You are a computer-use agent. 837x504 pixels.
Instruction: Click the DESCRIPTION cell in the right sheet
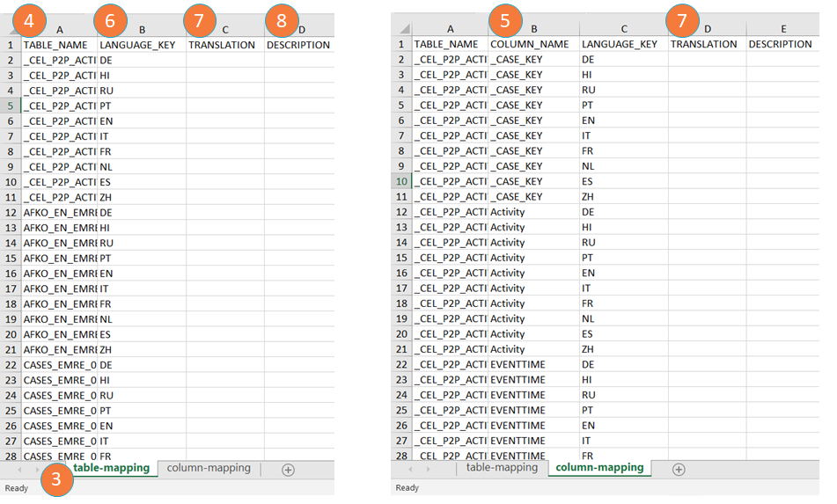point(780,44)
